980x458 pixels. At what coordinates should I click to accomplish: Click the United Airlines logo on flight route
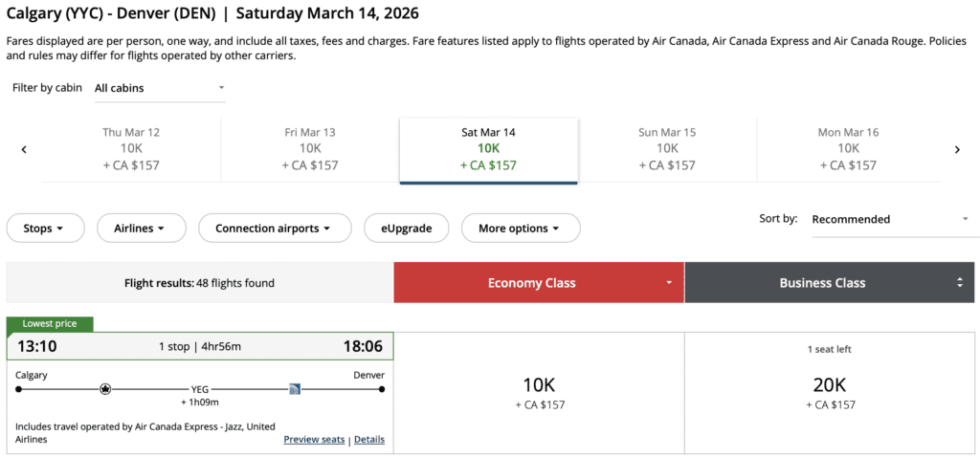coord(296,389)
